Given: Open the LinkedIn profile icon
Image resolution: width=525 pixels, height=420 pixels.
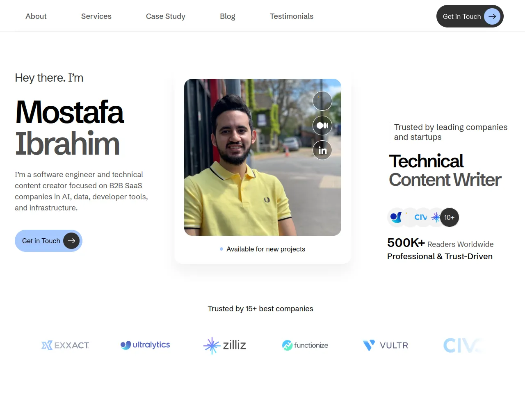Looking at the screenshot, I should (x=322, y=150).
